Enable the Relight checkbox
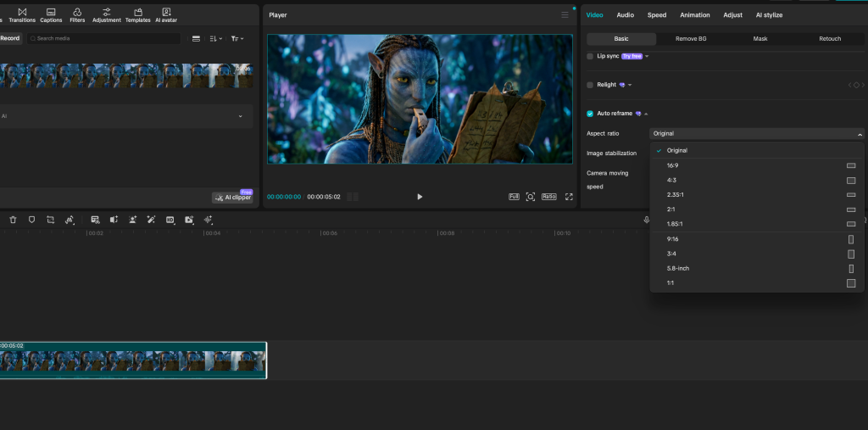 [590, 85]
